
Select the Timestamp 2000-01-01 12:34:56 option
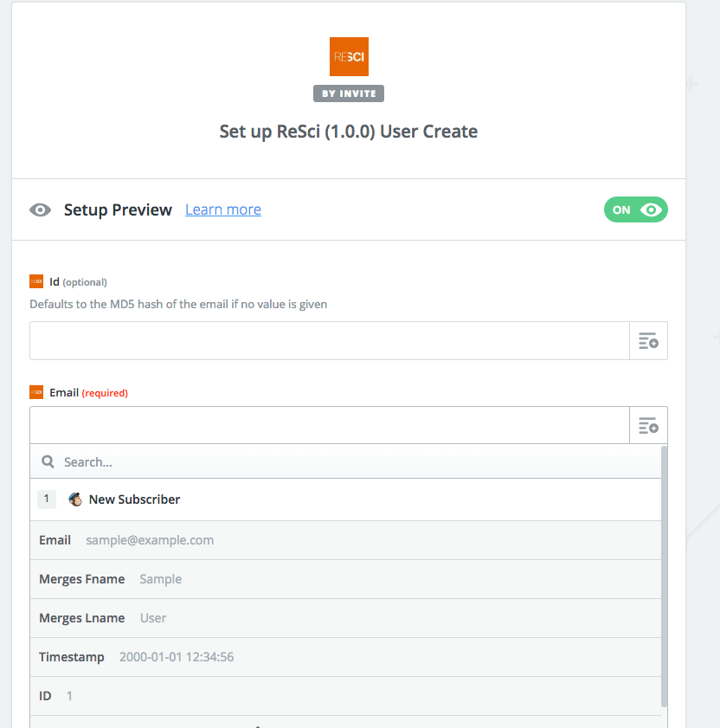tap(345, 657)
